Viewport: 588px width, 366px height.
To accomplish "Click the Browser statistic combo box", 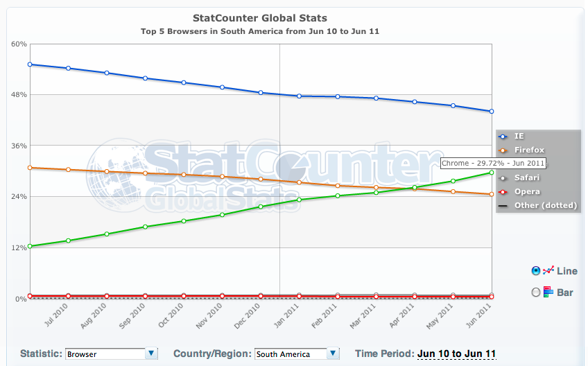I will point(105,354).
